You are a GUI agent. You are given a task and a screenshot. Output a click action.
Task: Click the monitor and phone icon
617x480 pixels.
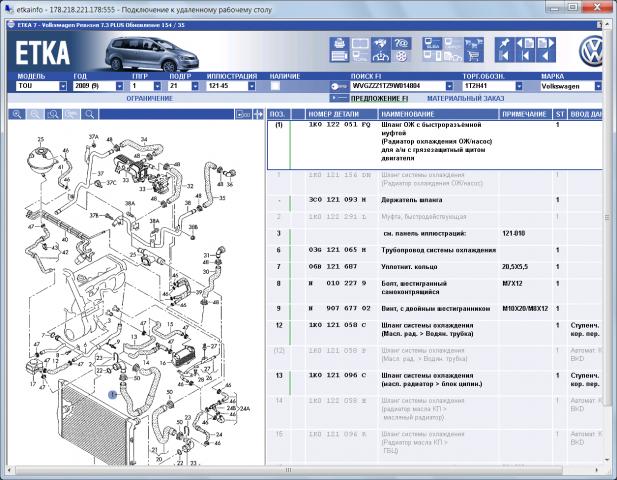pyautogui.click(x=432, y=56)
